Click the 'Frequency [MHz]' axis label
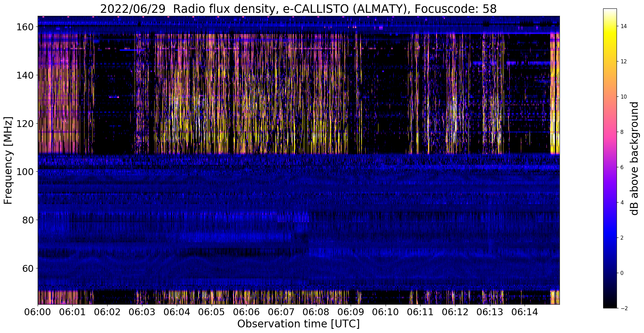This screenshot has height=333, width=644. (8, 160)
